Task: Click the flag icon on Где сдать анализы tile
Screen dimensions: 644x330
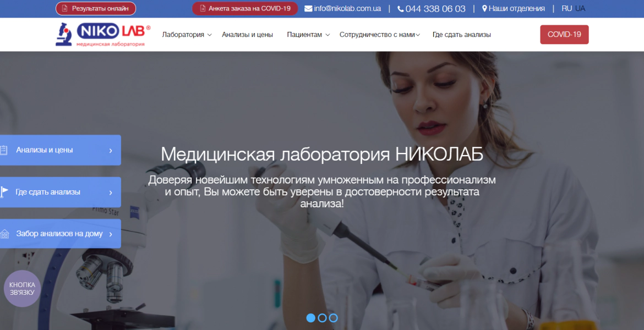Action: click(4, 192)
